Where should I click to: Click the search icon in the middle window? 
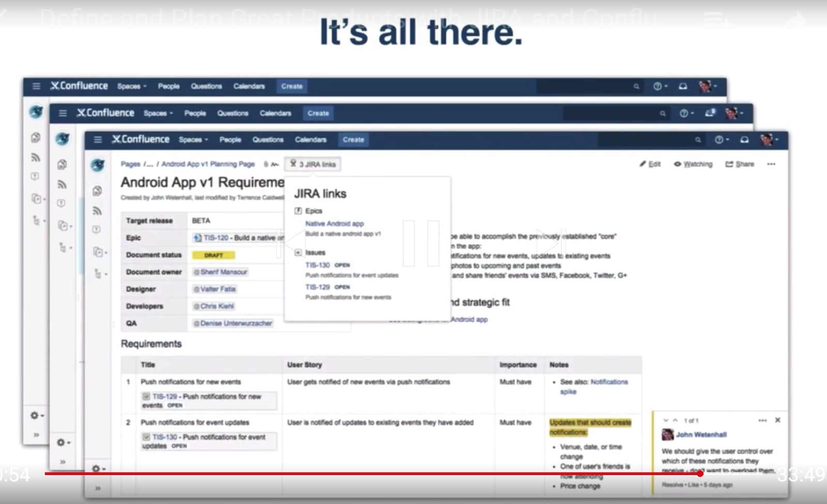pyautogui.click(x=663, y=113)
